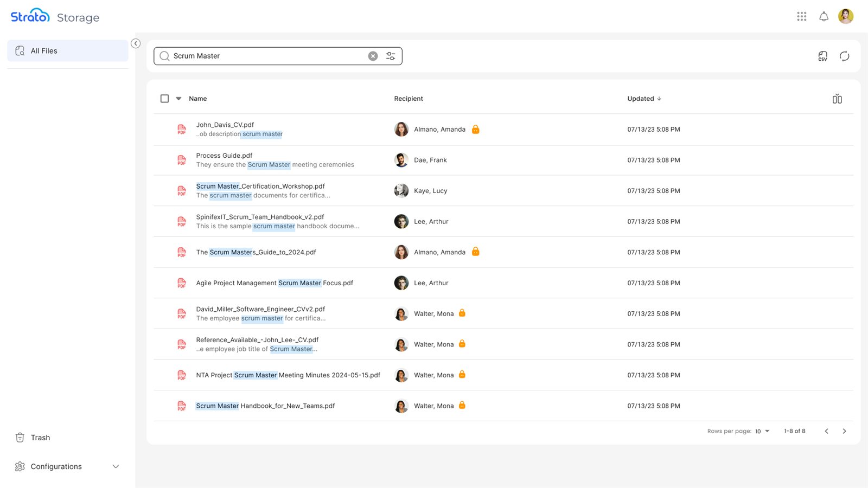Export the results as CSV

822,56
